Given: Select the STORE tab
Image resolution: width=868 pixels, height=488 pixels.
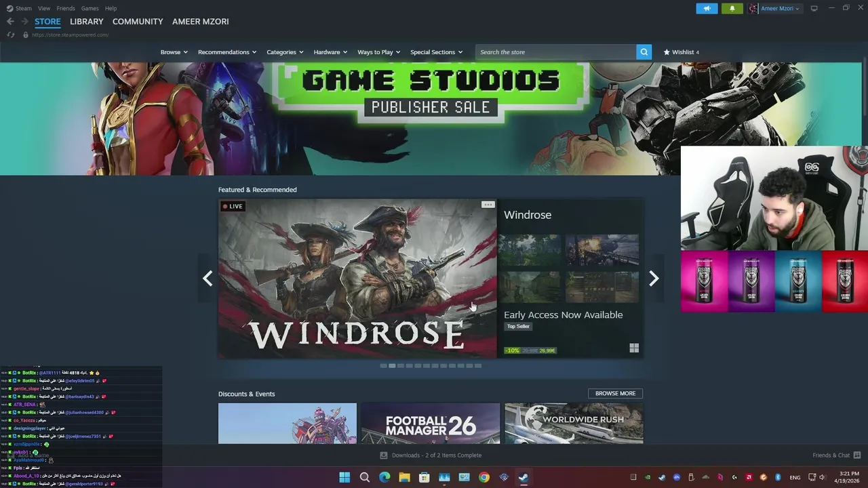Looking at the screenshot, I should point(47,22).
